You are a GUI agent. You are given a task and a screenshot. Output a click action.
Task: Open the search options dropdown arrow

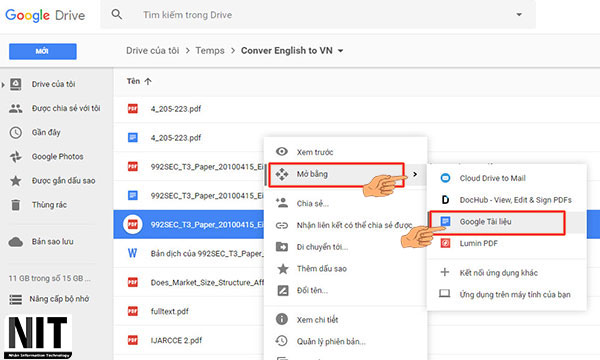pos(519,15)
